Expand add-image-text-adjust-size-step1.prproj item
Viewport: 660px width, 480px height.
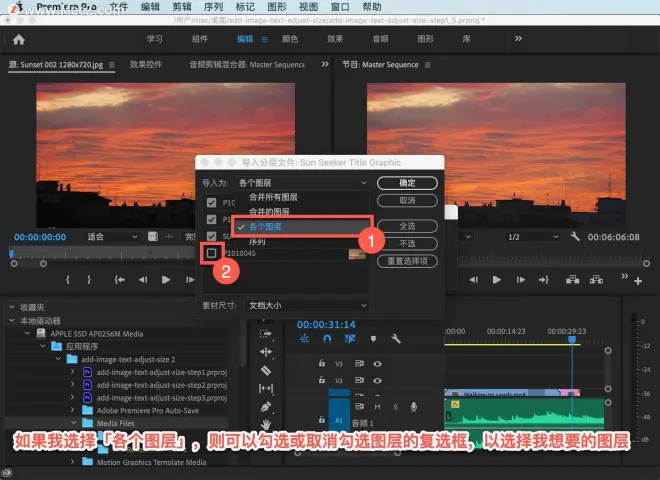(73, 372)
